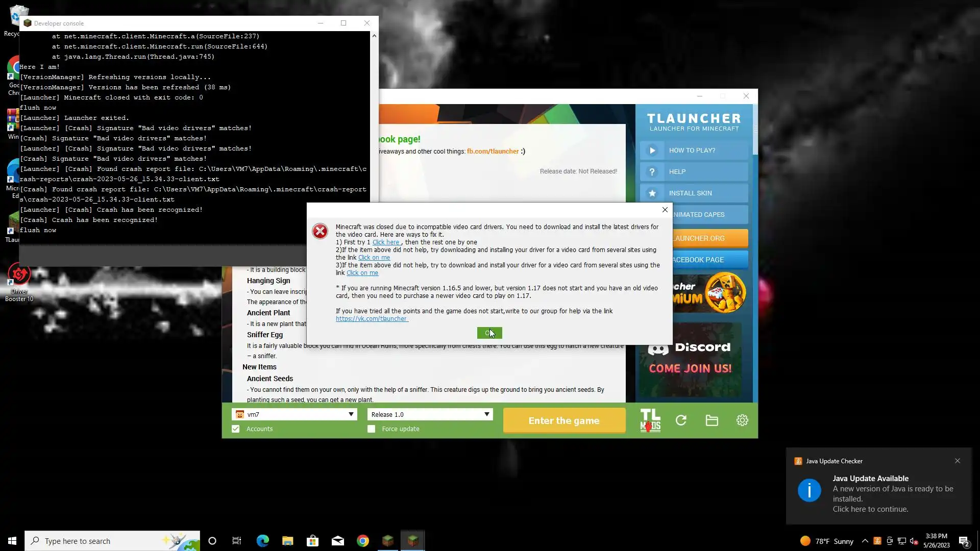Click the TL Mods icon

pyautogui.click(x=650, y=420)
